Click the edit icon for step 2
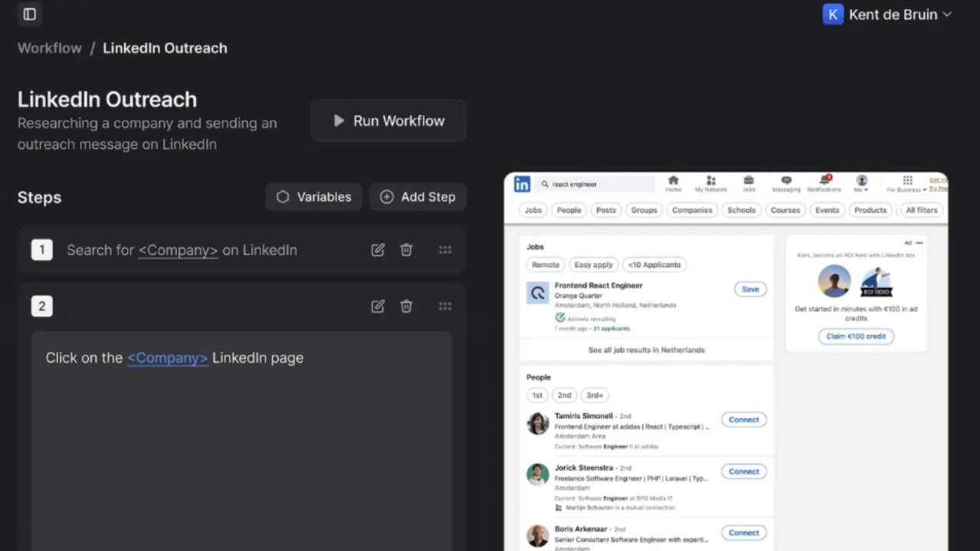 click(377, 306)
